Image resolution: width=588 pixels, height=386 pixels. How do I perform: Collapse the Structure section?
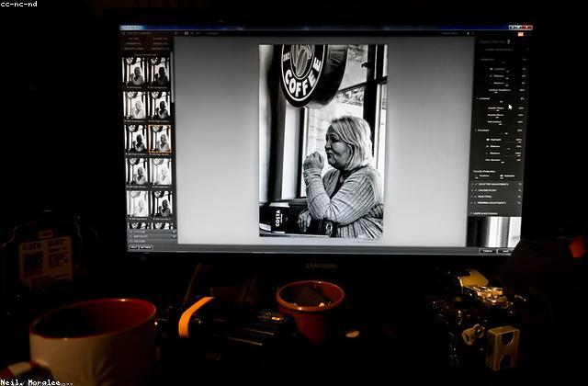click(477, 131)
